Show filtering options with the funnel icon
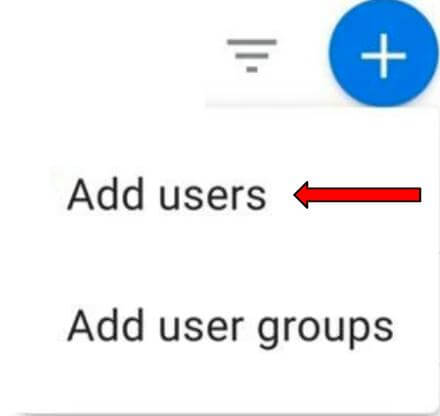This screenshot has height=416, width=440. (x=252, y=56)
